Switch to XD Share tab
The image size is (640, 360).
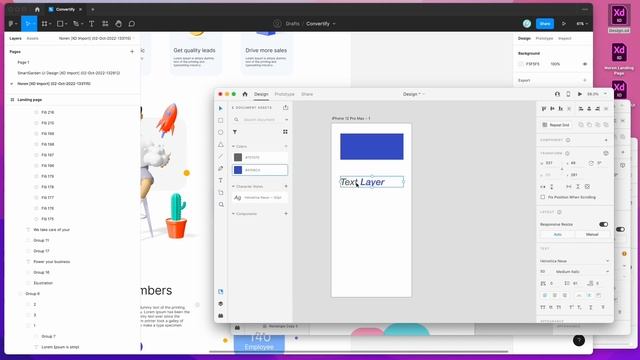coord(307,94)
